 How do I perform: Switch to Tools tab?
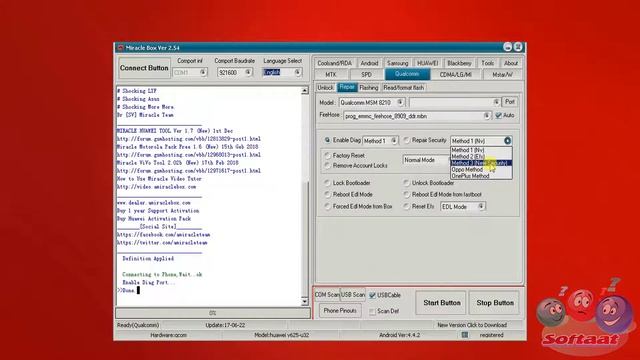[x=487, y=63]
